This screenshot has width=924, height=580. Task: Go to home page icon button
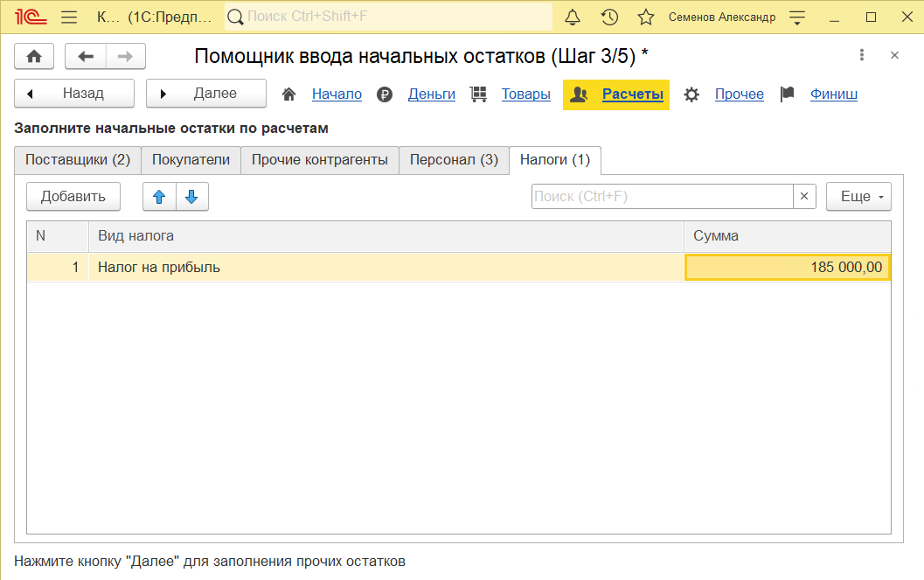pyautogui.click(x=34, y=57)
